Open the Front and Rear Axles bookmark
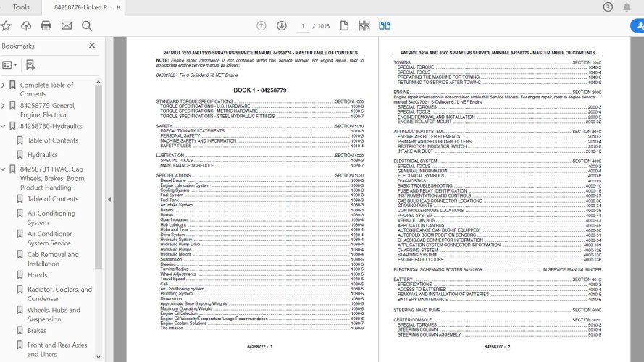Viewport: 644px width, 362px height. pos(57,349)
